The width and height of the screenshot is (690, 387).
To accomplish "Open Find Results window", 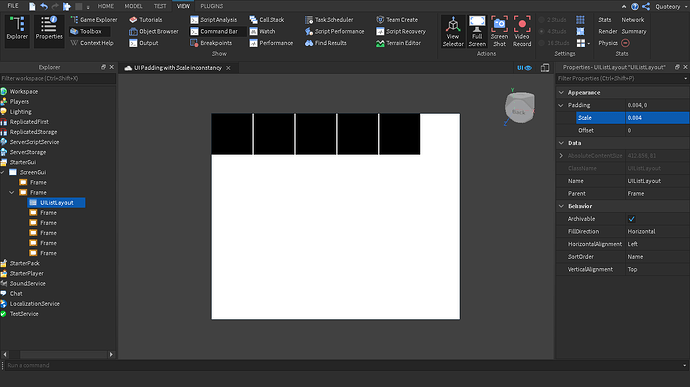I will 326,43.
